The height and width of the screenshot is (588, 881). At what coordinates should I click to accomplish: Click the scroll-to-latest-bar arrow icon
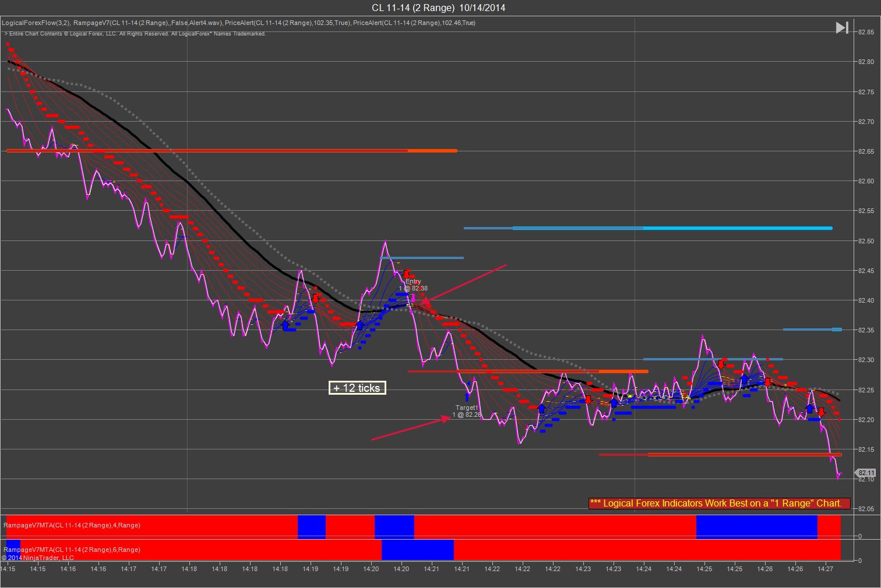842,27
